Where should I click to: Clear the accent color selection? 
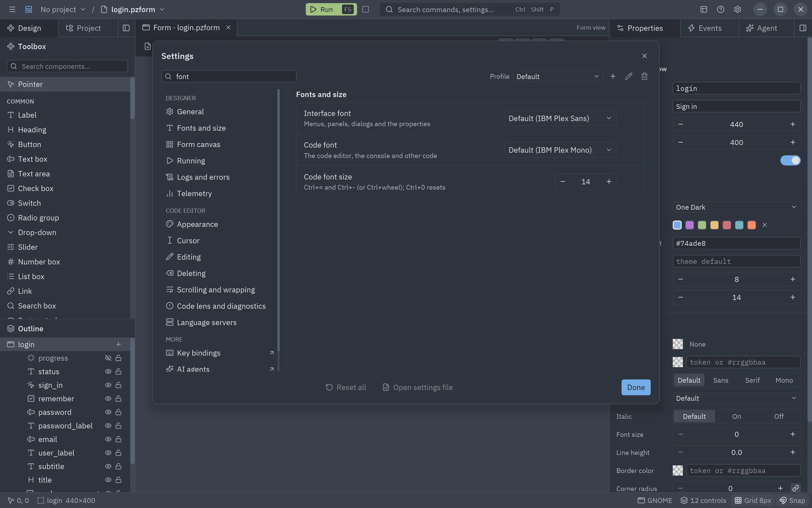764,225
